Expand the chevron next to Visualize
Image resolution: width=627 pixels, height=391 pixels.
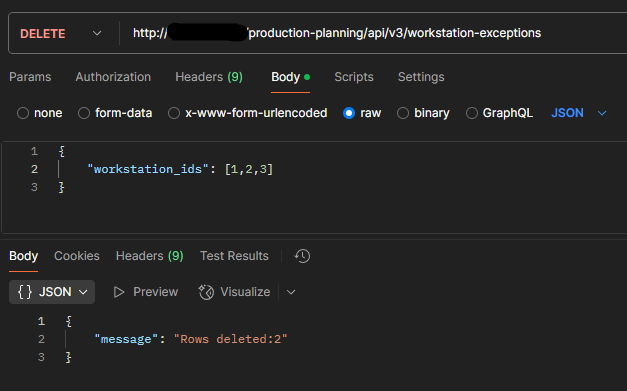point(291,292)
